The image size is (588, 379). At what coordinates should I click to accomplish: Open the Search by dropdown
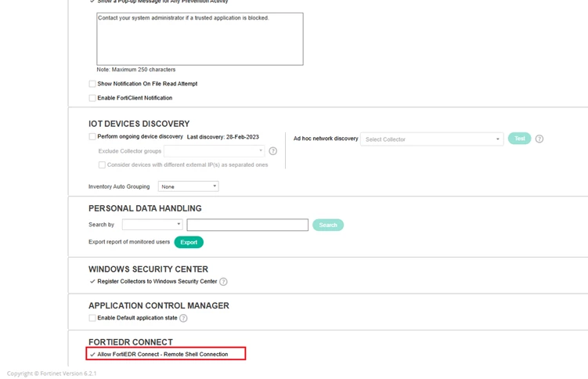(152, 225)
